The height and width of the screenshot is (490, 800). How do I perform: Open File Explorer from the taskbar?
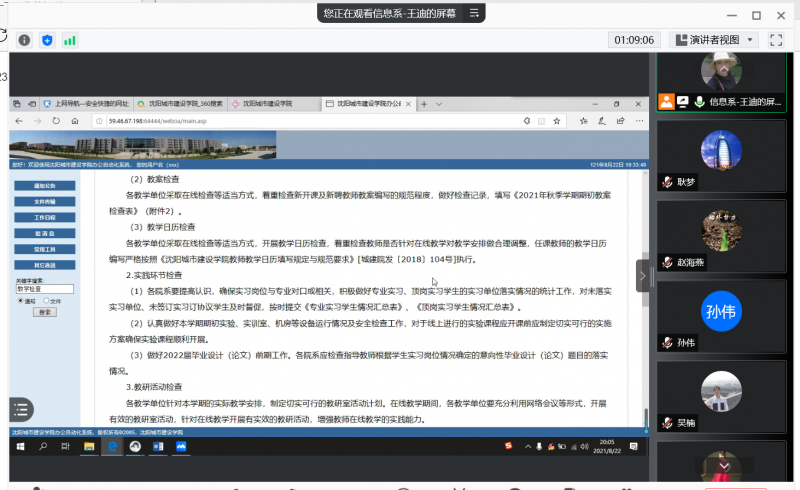coord(89,446)
